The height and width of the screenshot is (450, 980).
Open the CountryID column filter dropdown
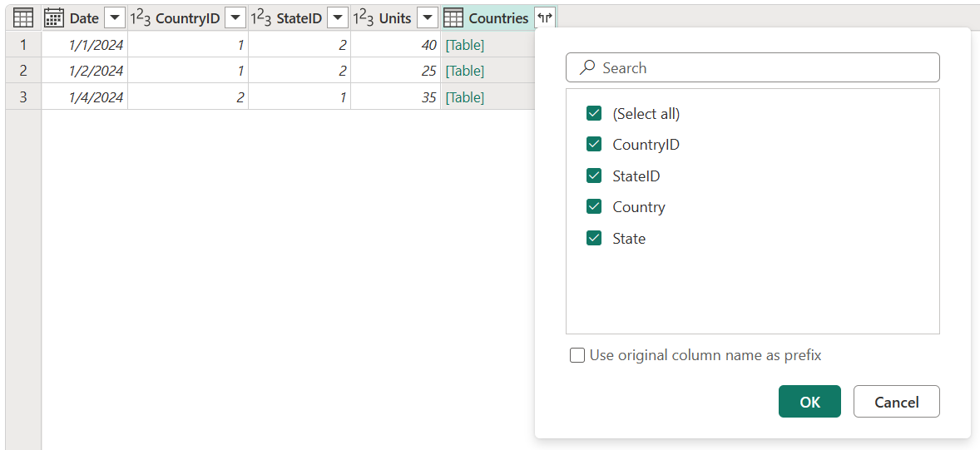tap(235, 18)
